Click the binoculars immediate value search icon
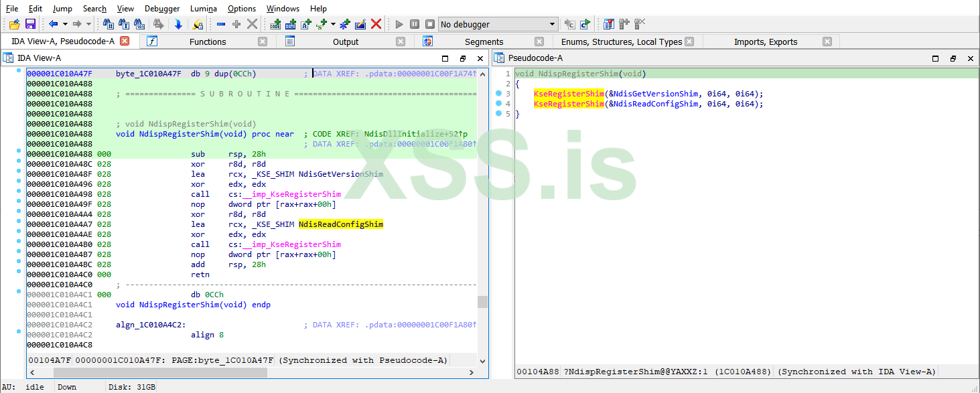980x393 pixels. (x=109, y=24)
